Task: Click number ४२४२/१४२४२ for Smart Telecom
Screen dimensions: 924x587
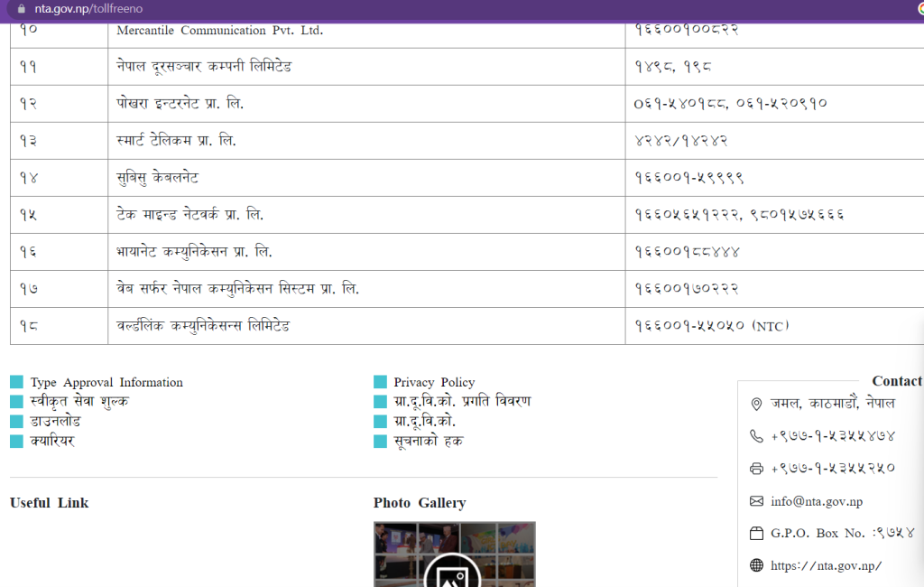Action: (680, 141)
